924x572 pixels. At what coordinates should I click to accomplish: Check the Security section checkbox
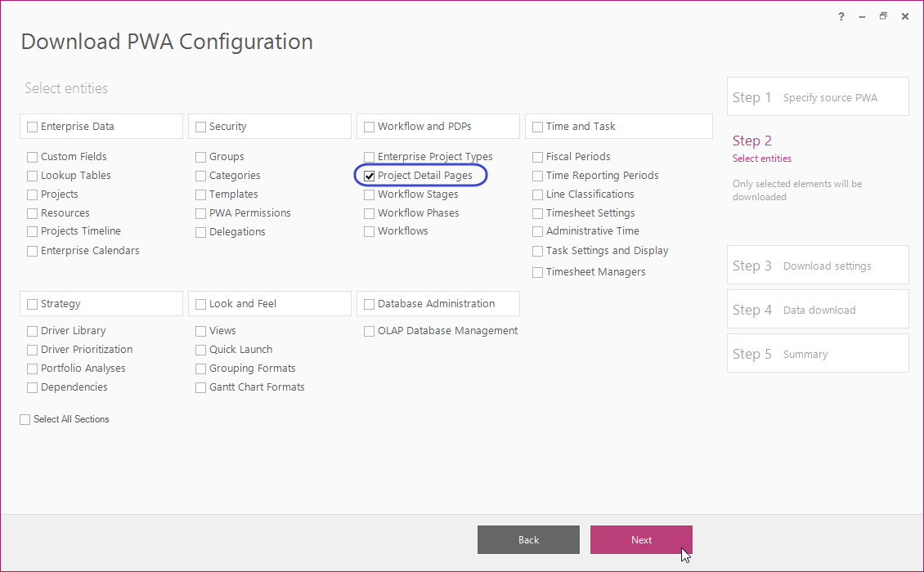(201, 127)
